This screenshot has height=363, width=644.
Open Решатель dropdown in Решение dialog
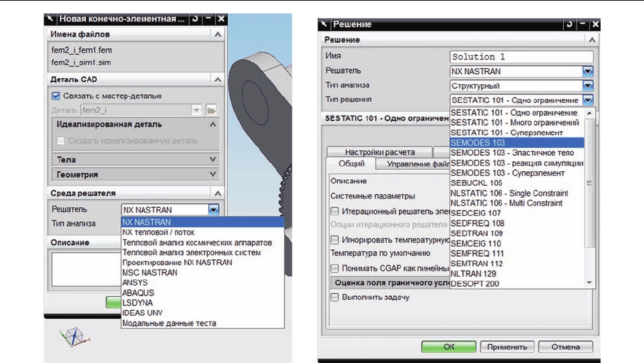click(x=588, y=71)
